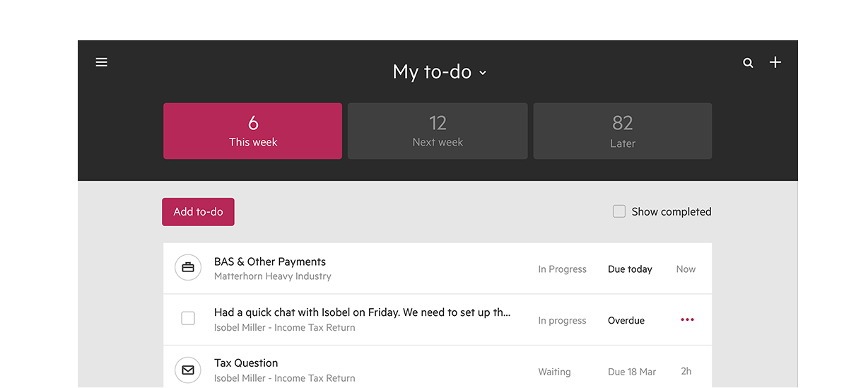Open the red three-dots overdue menu
868x388 pixels.
(x=687, y=319)
